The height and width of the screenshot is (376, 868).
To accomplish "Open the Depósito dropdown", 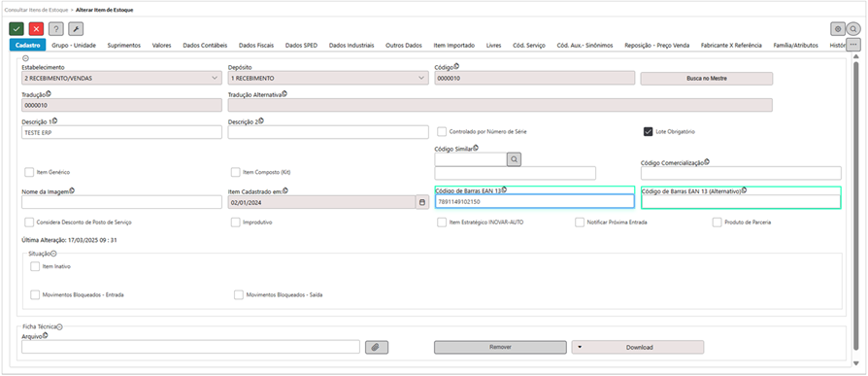I will point(328,78).
